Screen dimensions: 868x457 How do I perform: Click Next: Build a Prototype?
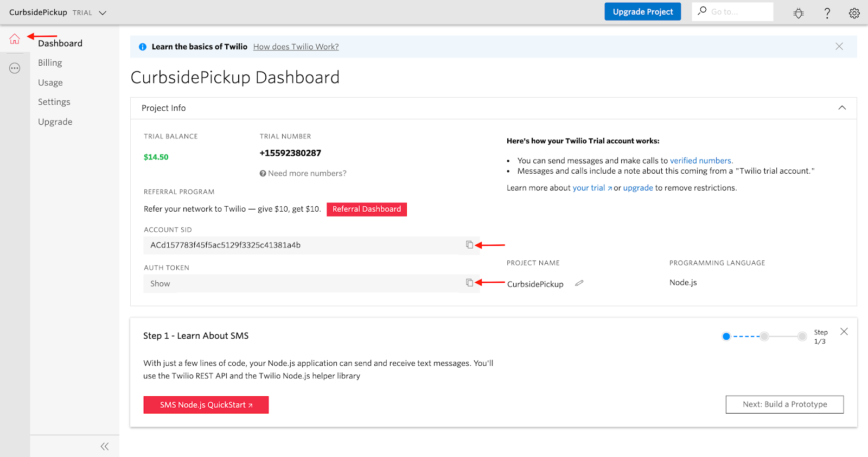tap(784, 404)
